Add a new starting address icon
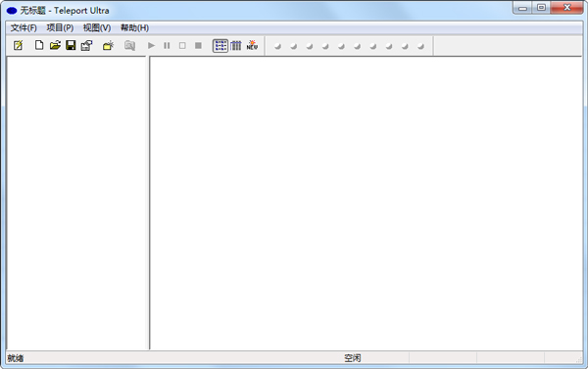Viewport: 588px width, 369px height. (x=108, y=45)
